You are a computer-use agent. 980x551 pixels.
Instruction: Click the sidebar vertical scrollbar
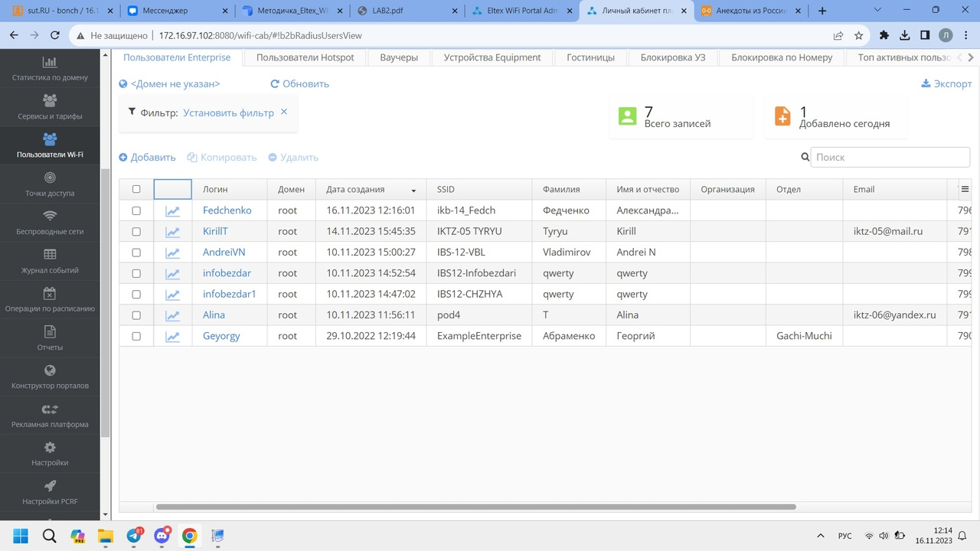[x=106, y=302]
